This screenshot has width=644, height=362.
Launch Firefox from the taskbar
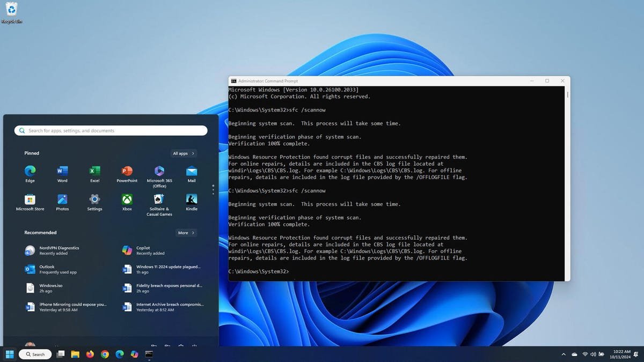coord(90,354)
